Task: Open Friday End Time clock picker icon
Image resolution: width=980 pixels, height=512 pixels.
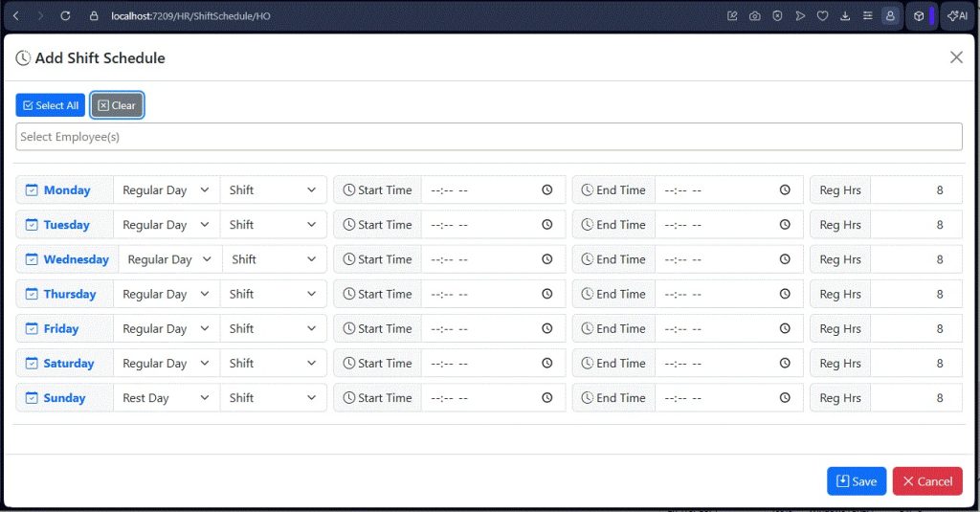Action: tap(785, 329)
